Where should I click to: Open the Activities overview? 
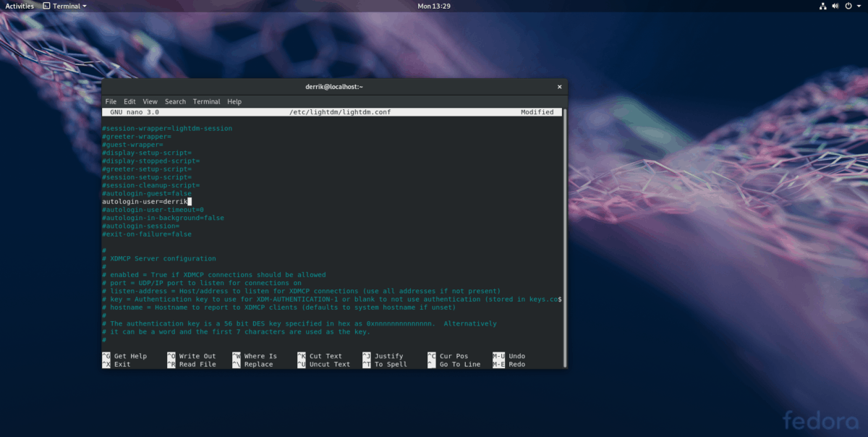click(x=20, y=6)
